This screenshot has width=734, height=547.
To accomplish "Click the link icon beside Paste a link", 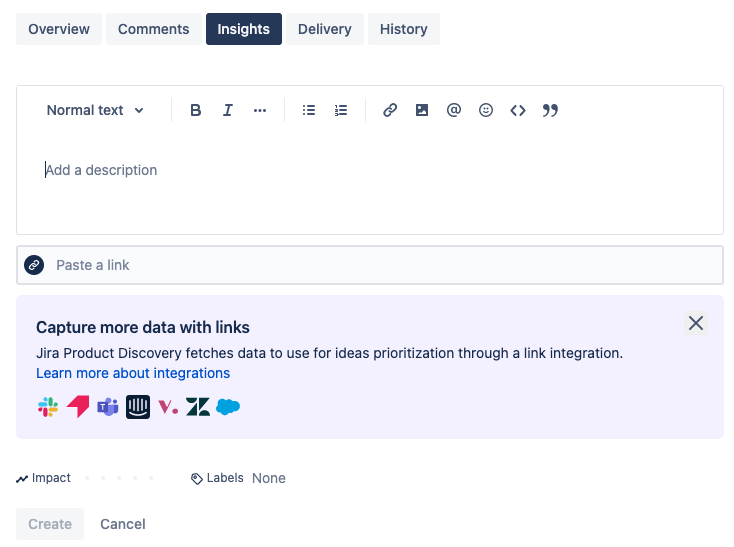I will coord(34,265).
